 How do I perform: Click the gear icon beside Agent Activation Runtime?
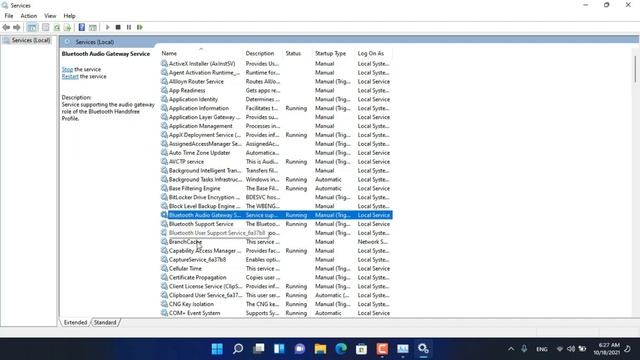[x=164, y=73]
